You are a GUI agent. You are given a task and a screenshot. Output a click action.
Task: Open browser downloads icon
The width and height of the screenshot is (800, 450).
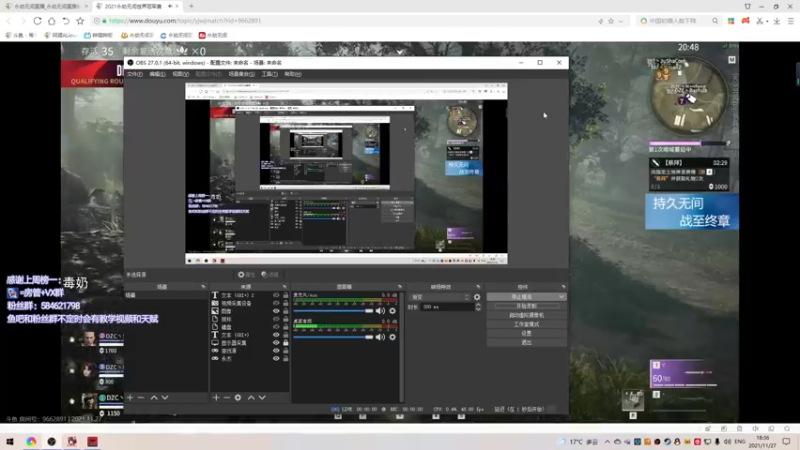(x=777, y=21)
